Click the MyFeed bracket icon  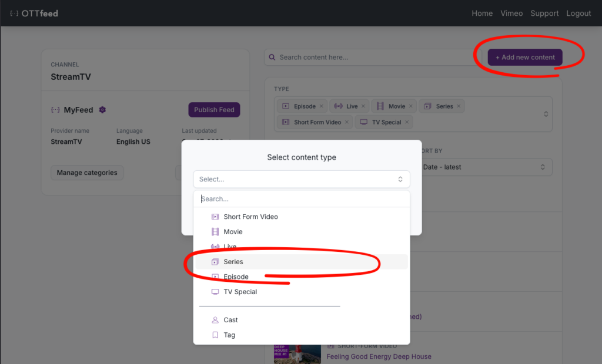(x=55, y=110)
